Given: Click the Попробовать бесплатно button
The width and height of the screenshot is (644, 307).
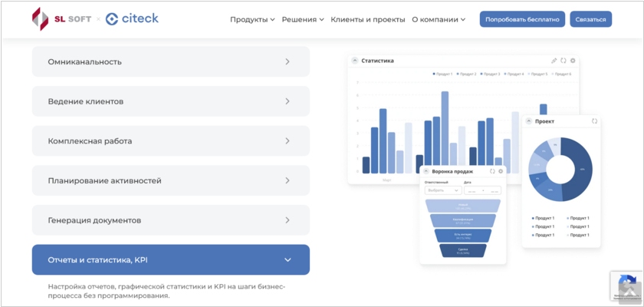Looking at the screenshot, I should tap(522, 19).
